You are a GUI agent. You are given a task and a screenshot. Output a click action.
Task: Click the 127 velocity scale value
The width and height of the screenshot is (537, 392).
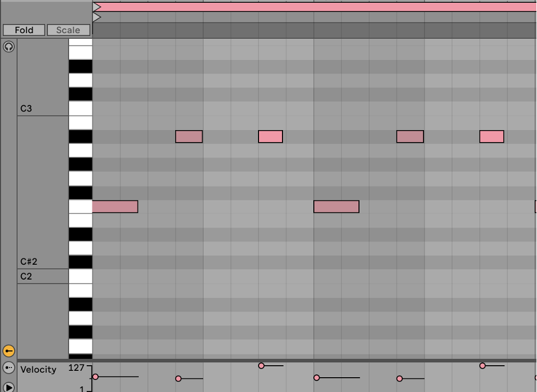point(76,368)
